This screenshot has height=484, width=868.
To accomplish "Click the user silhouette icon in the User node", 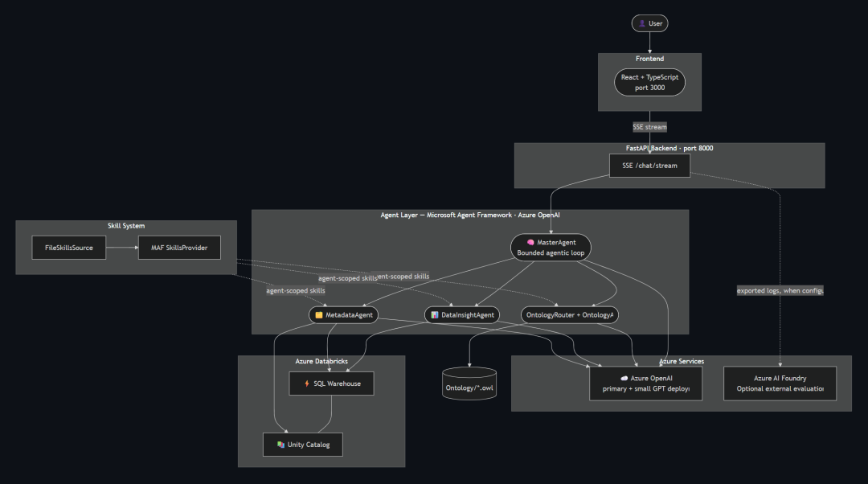I will (x=641, y=23).
